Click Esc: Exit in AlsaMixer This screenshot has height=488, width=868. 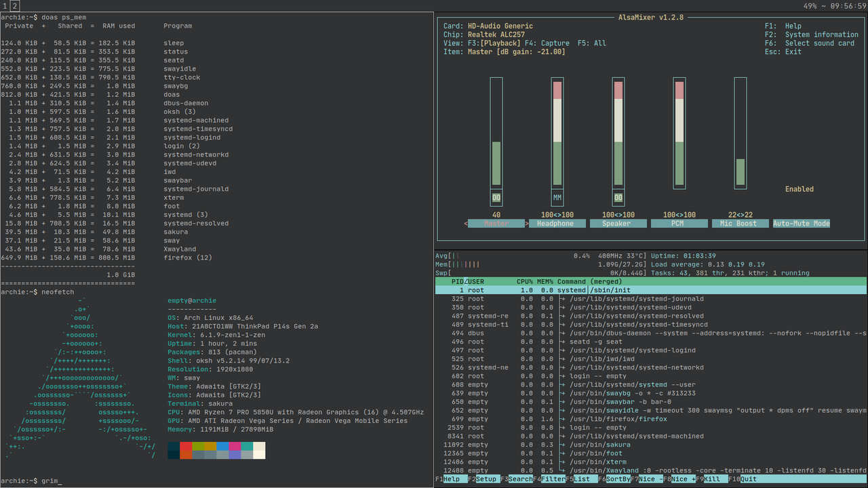point(783,52)
